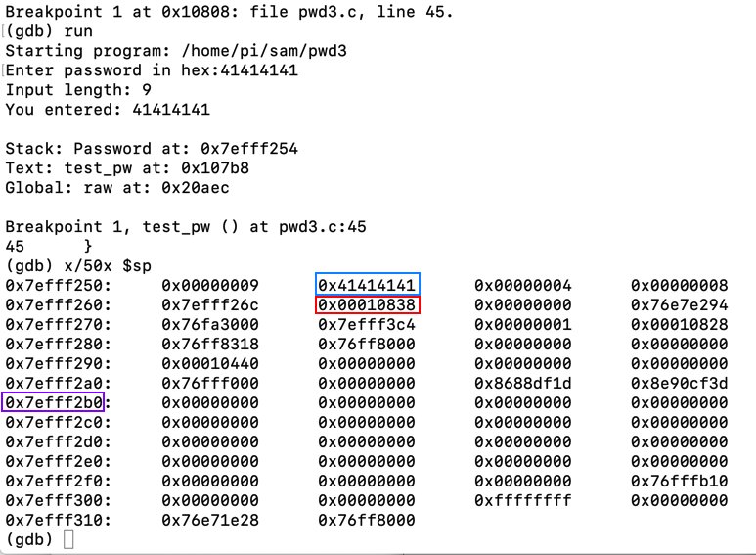The height and width of the screenshot is (555, 756).
Task: Click the memory value 0x8688df1d
Action: [523, 383]
